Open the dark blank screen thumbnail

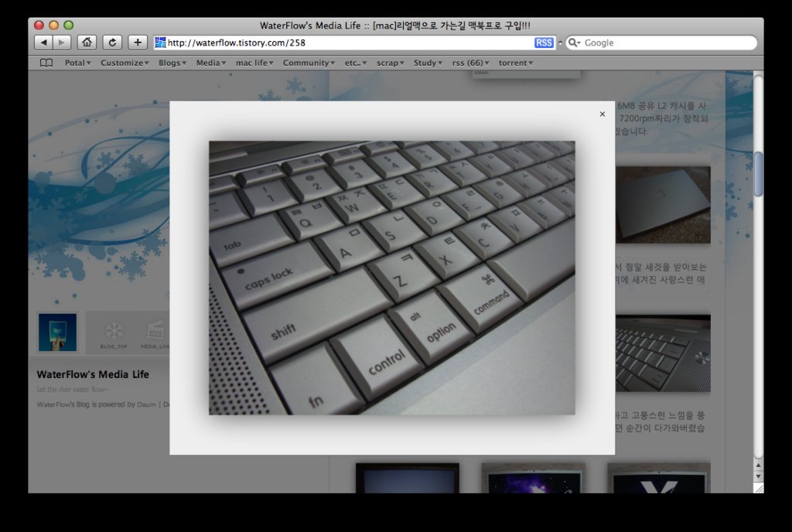pyautogui.click(x=407, y=478)
